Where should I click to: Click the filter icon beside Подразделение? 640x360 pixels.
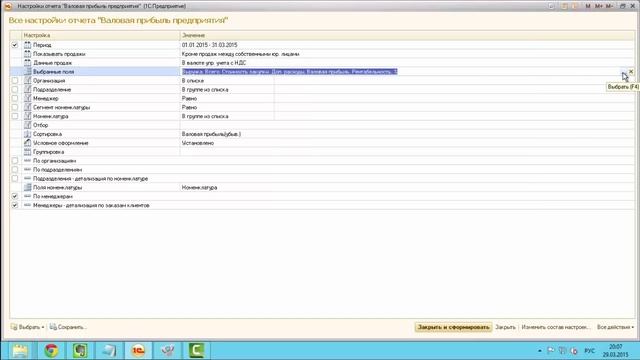tap(27, 89)
